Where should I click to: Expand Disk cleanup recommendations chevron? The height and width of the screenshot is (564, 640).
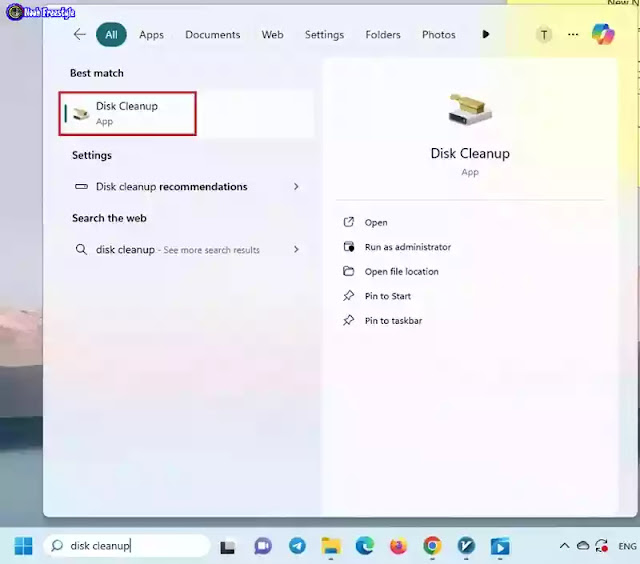coord(296,187)
